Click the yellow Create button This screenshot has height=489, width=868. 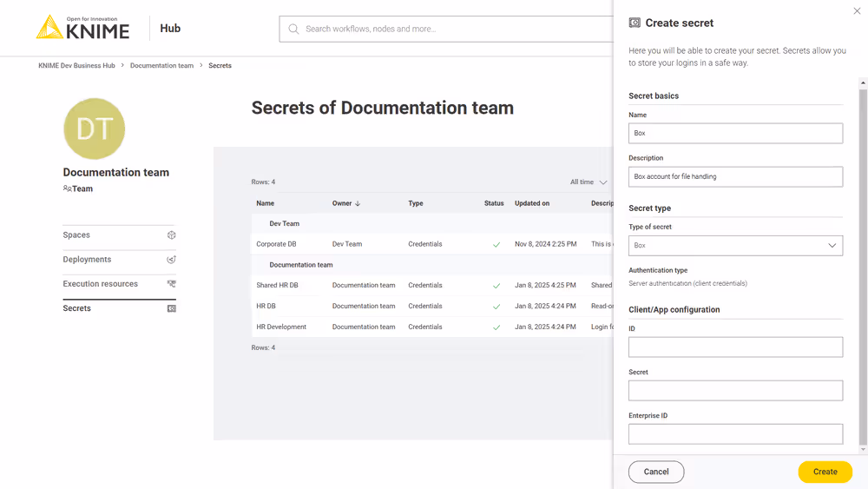(825, 472)
